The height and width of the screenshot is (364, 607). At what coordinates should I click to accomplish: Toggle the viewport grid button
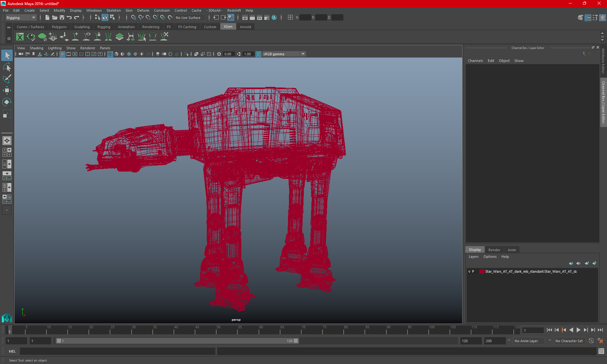[62, 54]
